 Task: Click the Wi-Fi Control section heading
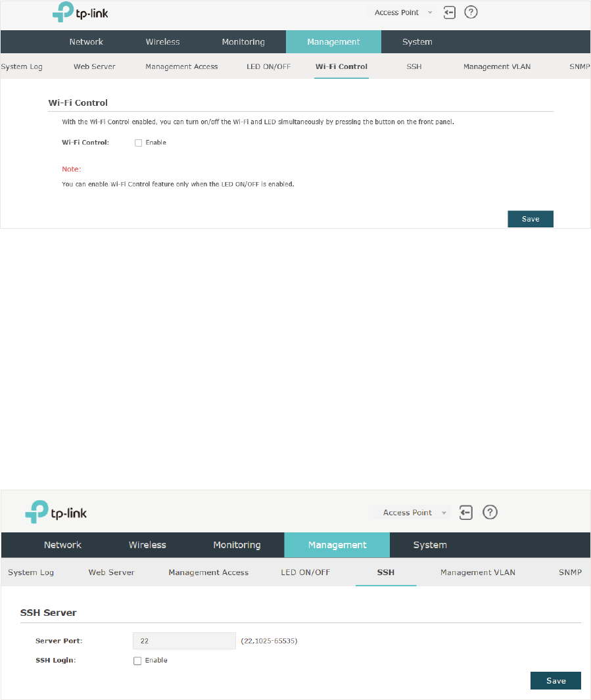pos(78,103)
